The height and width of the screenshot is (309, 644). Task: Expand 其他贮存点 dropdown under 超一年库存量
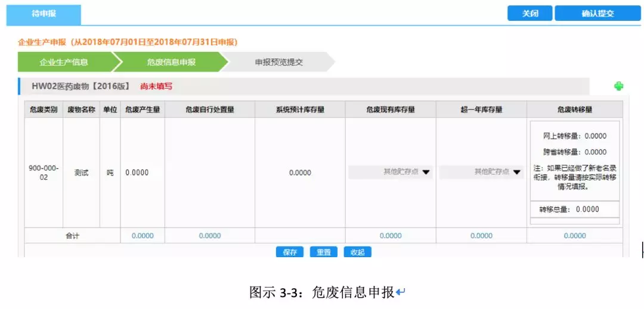[x=481, y=172]
